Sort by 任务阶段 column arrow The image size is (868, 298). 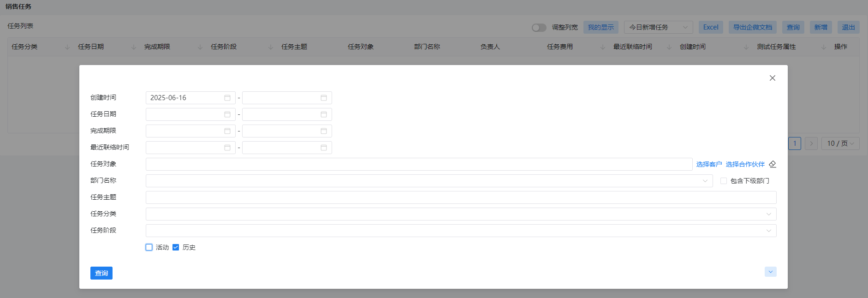(271, 47)
